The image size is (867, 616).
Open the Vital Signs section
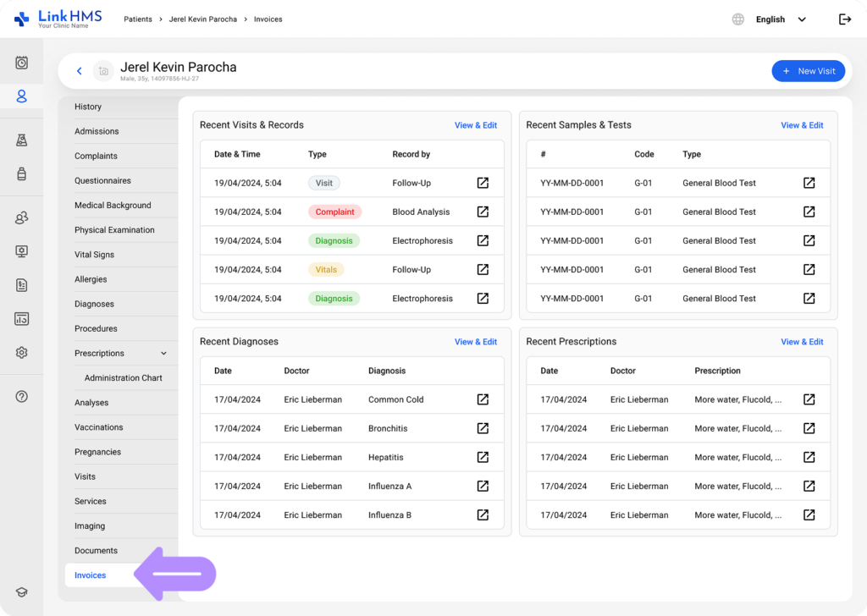95,255
